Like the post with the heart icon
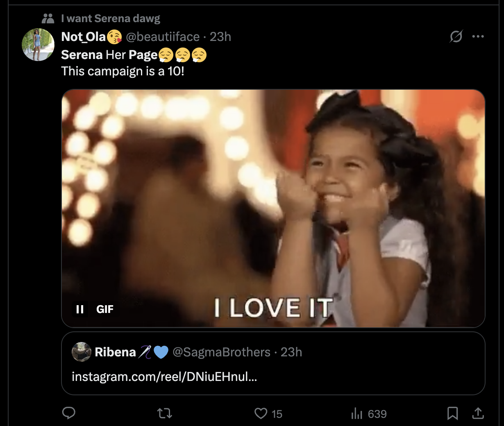 coord(261,413)
